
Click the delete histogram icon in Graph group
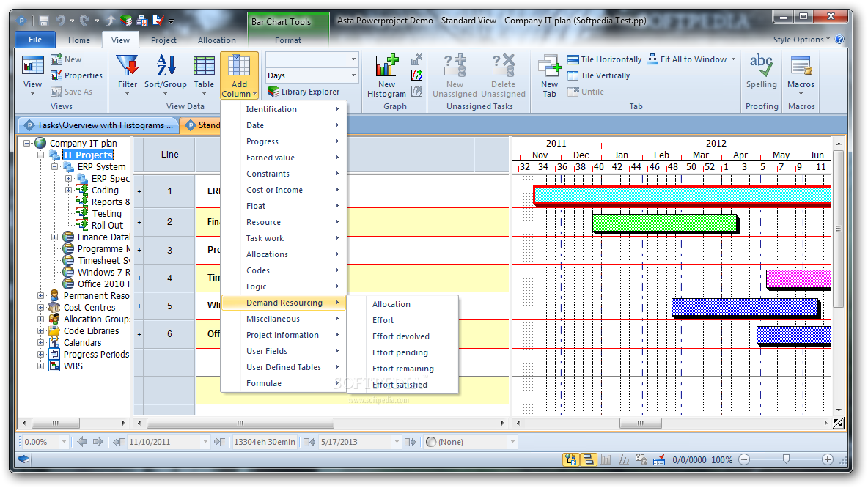417,59
